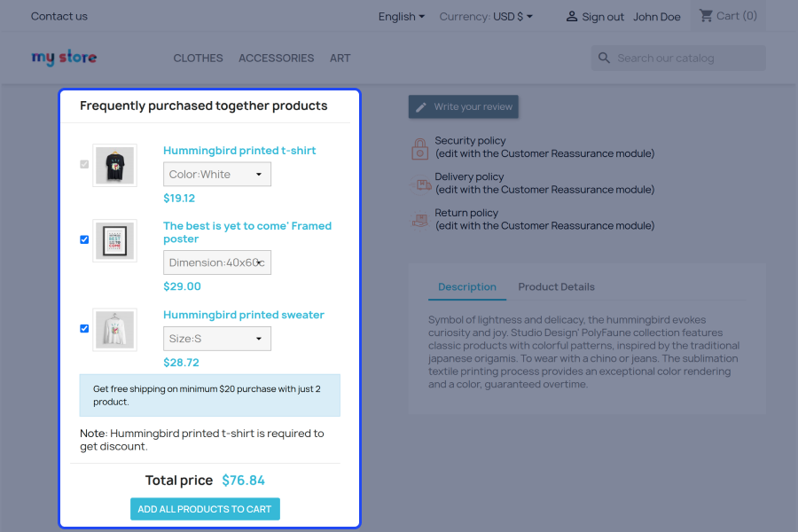
Task: Click the search magnifier icon
Action: click(604, 58)
